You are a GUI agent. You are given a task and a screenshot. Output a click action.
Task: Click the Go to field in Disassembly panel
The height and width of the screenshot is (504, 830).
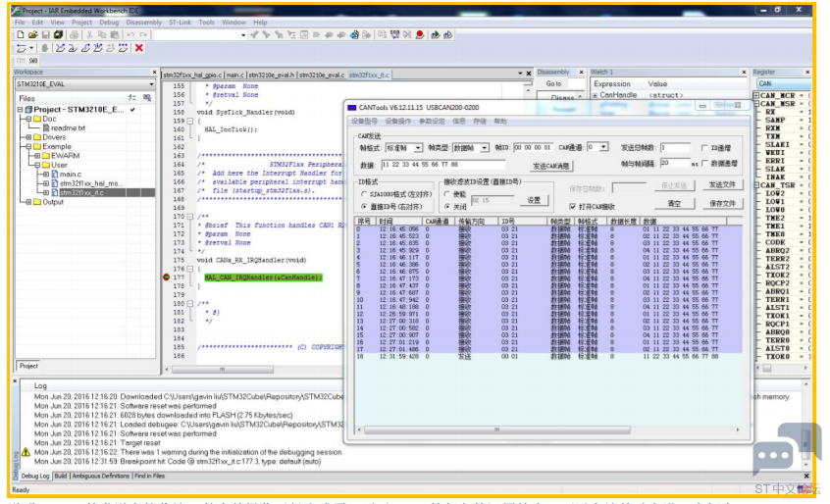[x=575, y=84]
